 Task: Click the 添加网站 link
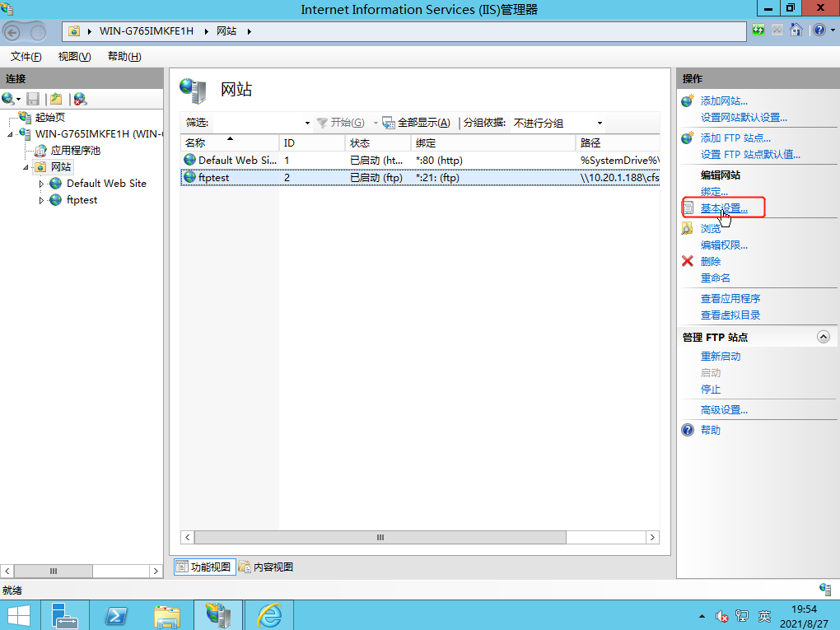pos(724,100)
